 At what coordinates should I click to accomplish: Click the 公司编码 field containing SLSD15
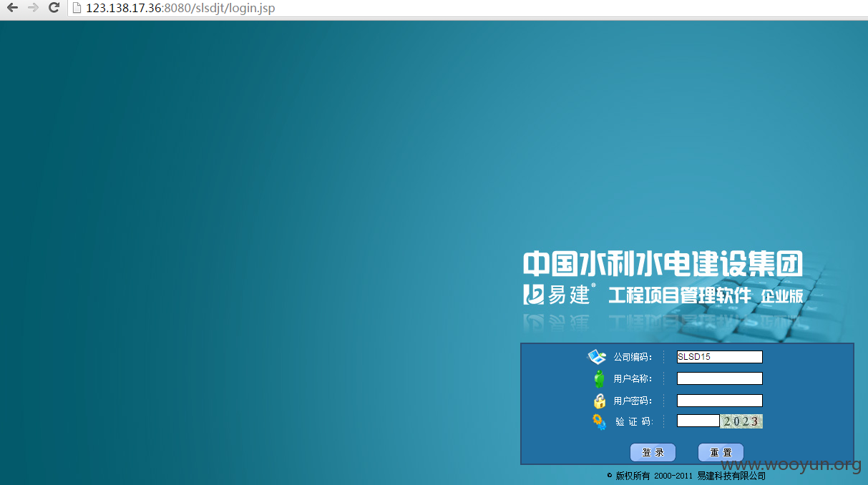pyautogui.click(x=719, y=357)
